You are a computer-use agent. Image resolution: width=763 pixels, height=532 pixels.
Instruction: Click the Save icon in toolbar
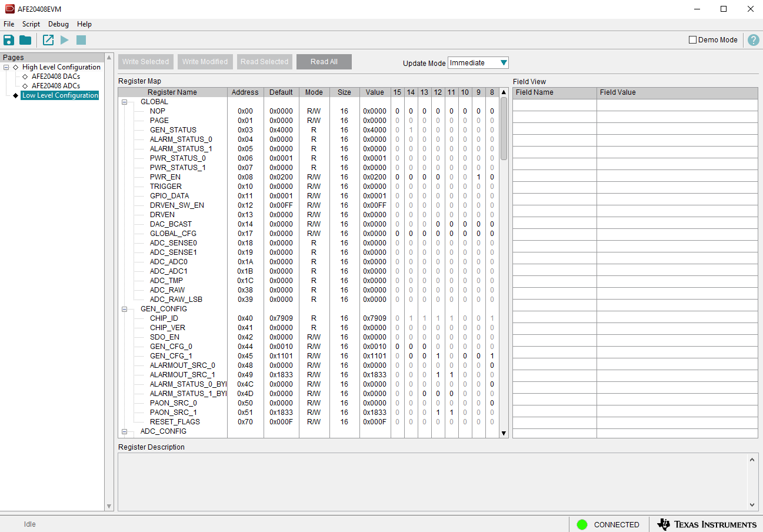click(x=8, y=40)
